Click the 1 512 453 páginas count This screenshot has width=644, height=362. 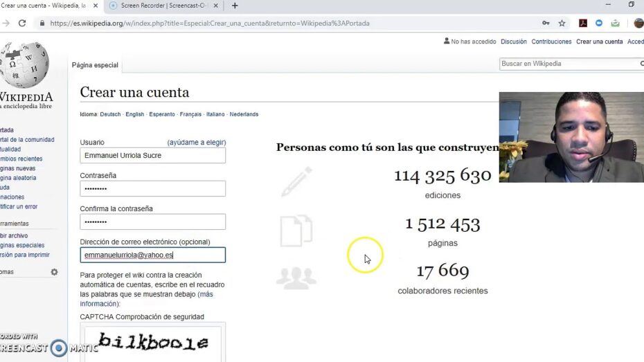(x=442, y=224)
